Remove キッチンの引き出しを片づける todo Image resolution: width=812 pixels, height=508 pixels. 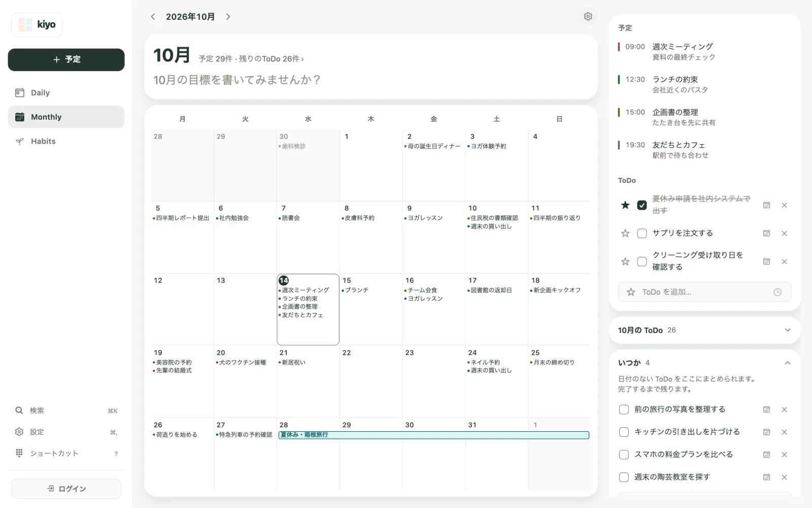[x=784, y=432]
